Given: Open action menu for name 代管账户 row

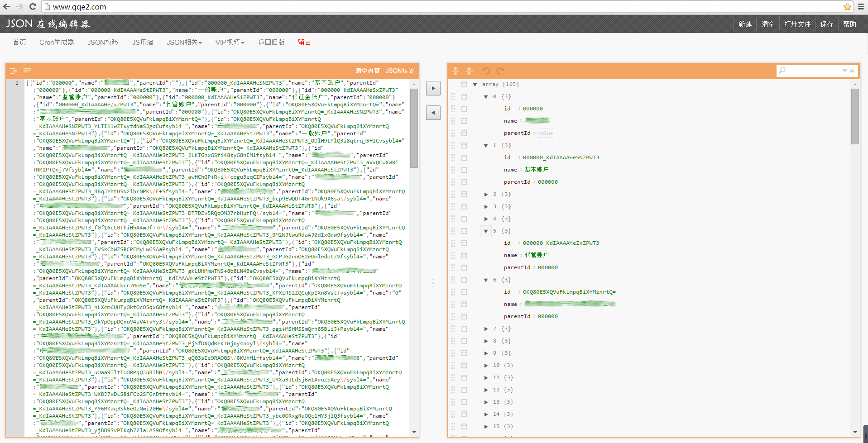Looking at the screenshot, I should [464, 255].
